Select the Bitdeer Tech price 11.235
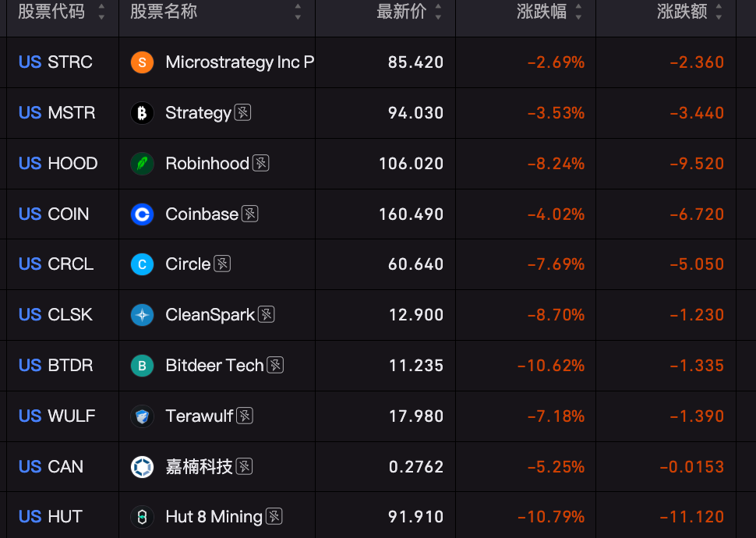The height and width of the screenshot is (538, 756). click(x=416, y=365)
